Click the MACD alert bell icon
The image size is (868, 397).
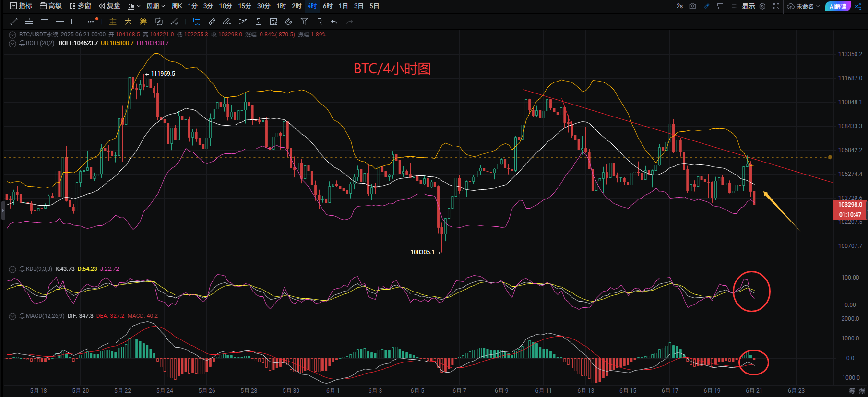pyautogui.click(x=22, y=316)
